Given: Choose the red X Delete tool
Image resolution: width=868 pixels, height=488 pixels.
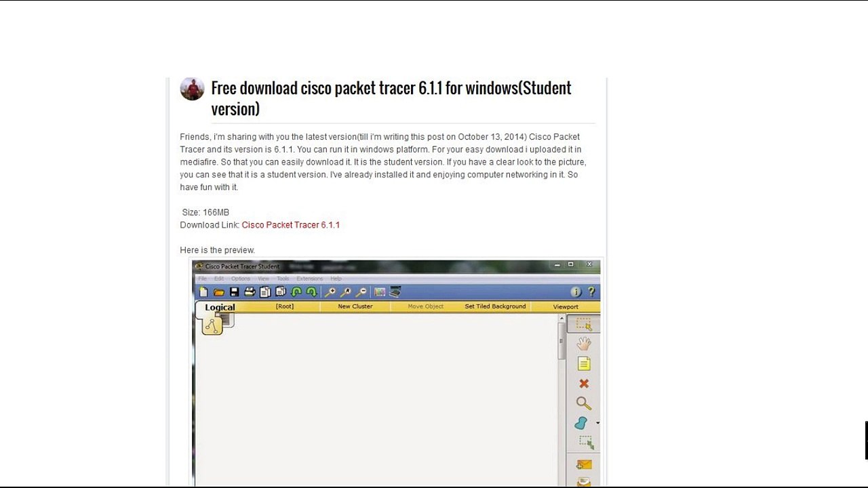Looking at the screenshot, I should (x=584, y=384).
